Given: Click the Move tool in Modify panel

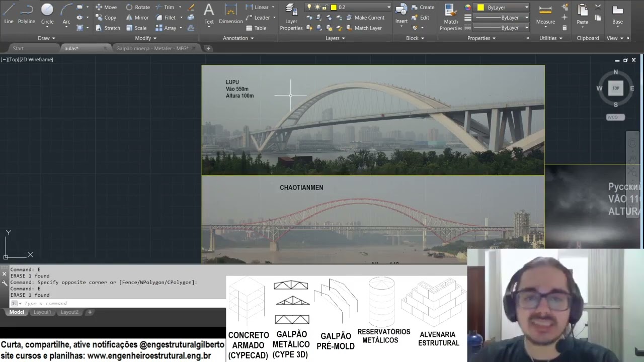Looking at the screenshot, I should (106, 7).
